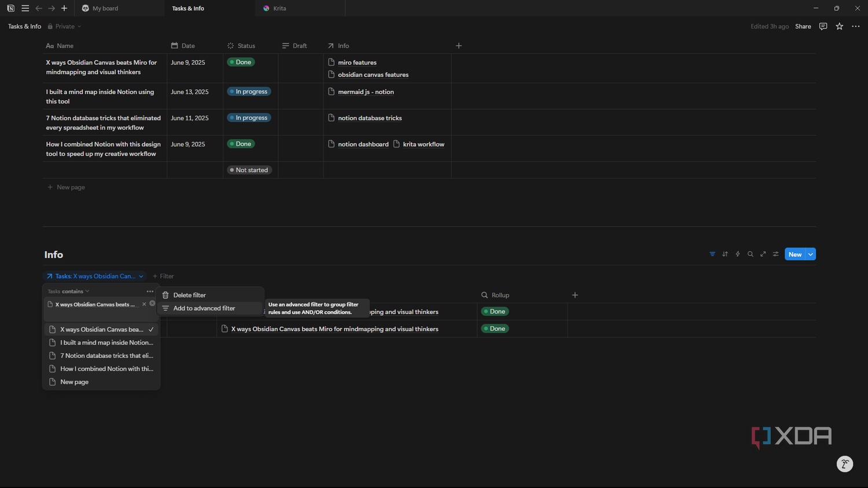Open the notion database tricks linked page

(x=370, y=118)
